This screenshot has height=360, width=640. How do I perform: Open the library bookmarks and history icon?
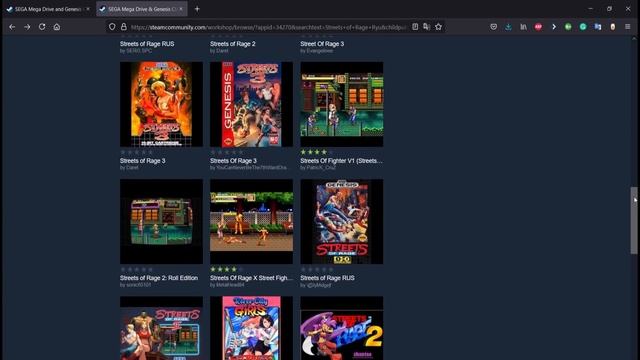523,27
